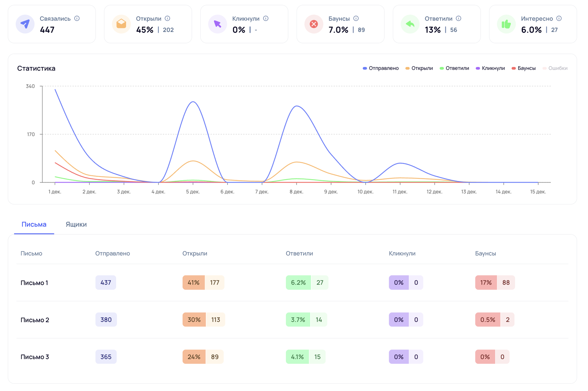Click the cursor icon in Кликнули card
Screen dimensions: 588x391
point(218,24)
